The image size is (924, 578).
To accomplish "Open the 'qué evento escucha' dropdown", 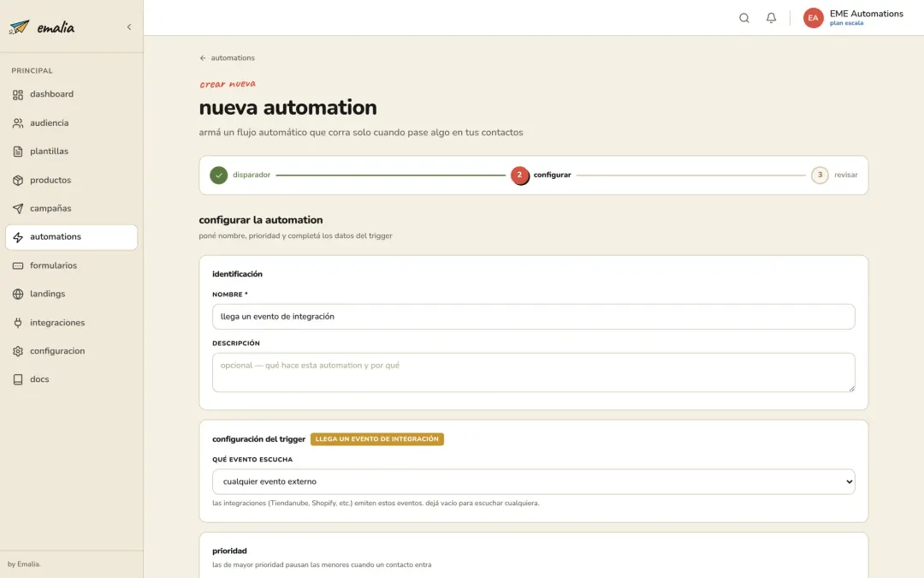I will pyautogui.click(x=533, y=482).
